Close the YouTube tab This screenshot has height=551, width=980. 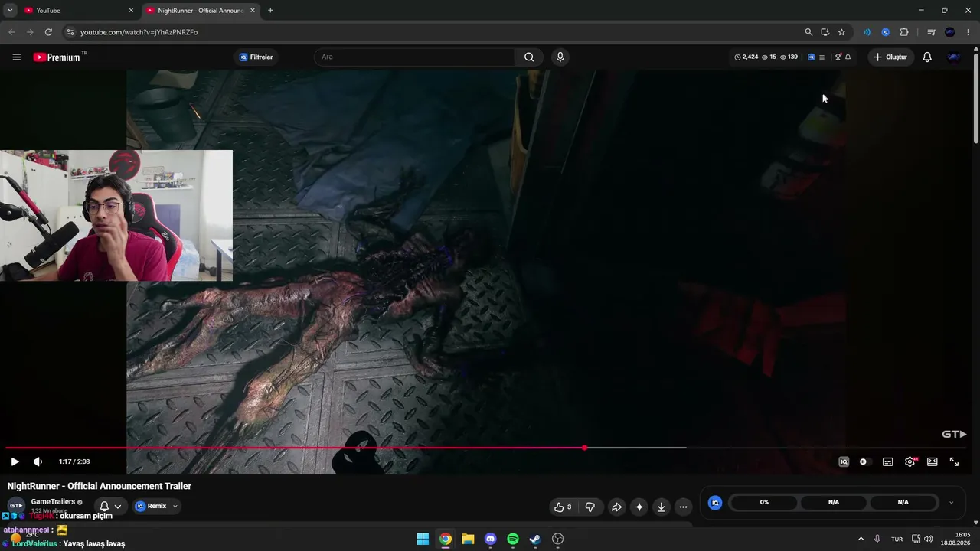click(x=131, y=11)
